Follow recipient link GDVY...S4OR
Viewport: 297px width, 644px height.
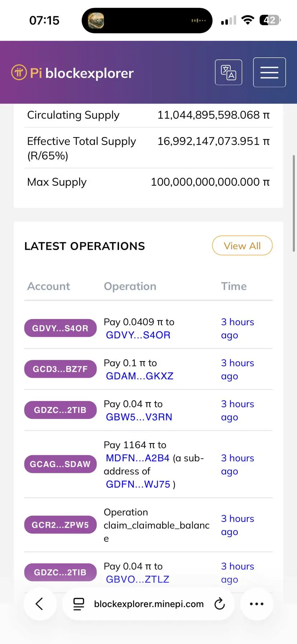tap(138, 335)
